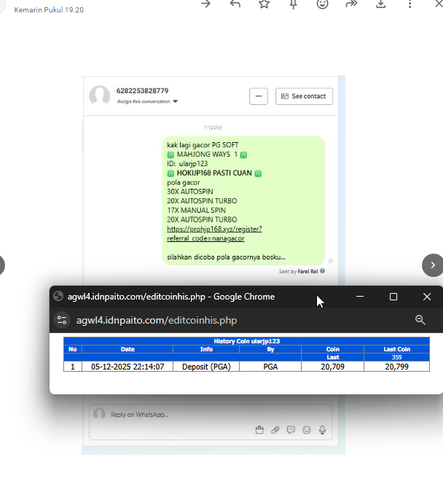Click the Chrome address bar URL editcoinhis.php
This screenshot has height=500, width=443.
click(157, 320)
